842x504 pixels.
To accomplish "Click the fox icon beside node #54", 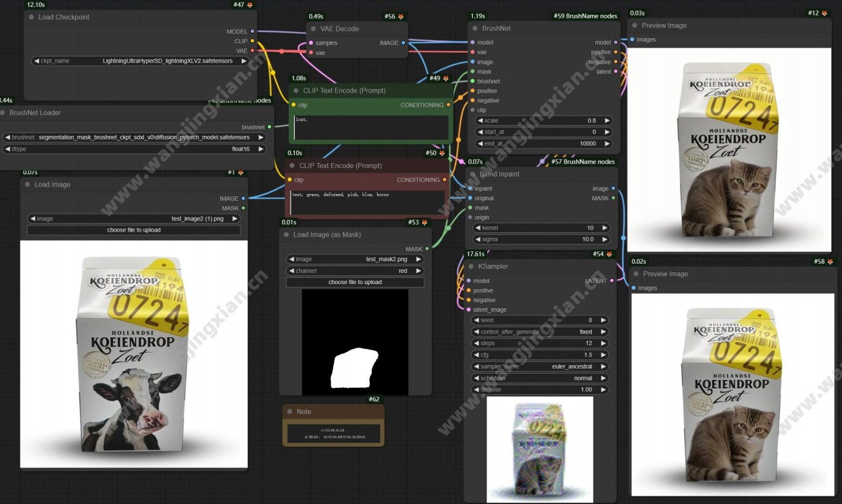I will point(609,254).
